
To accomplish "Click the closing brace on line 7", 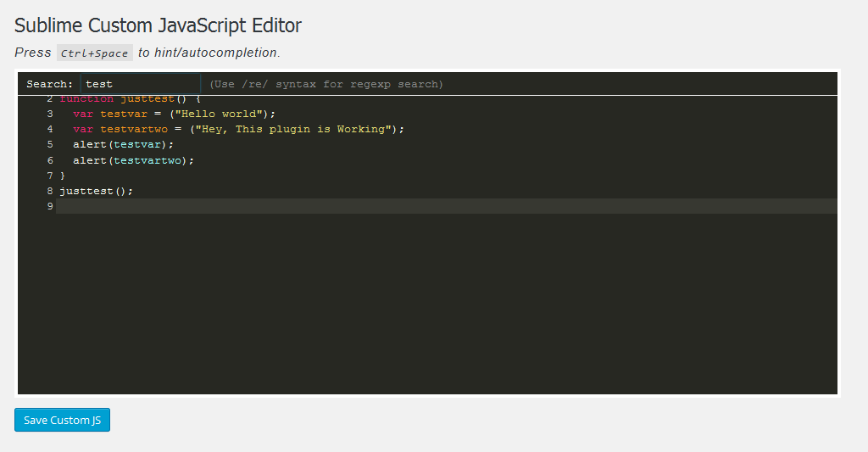I will pyautogui.click(x=63, y=176).
